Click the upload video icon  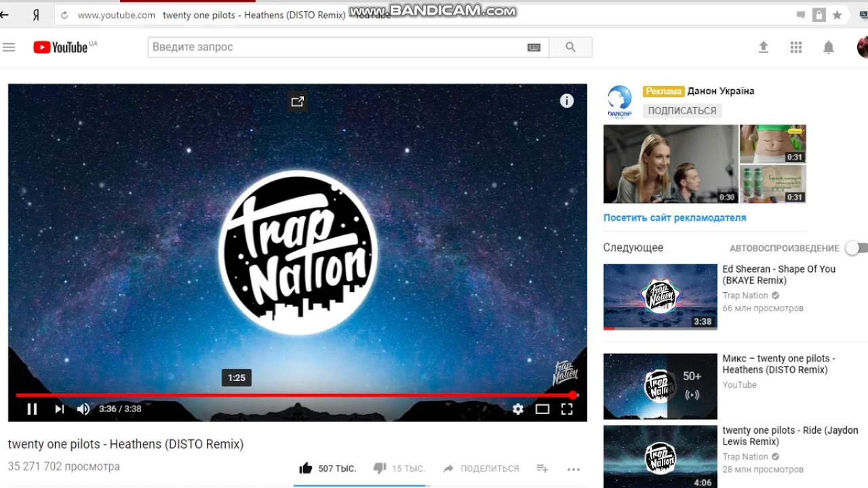764,47
